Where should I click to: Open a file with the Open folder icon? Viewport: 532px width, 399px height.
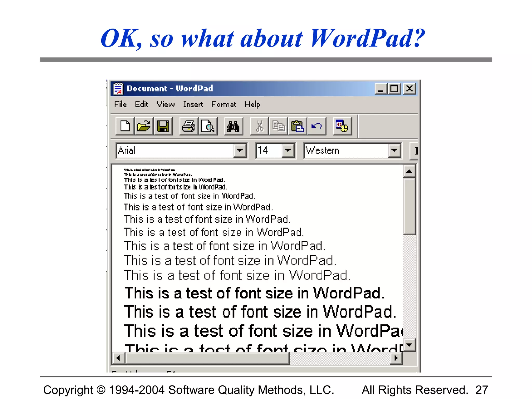click(x=144, y=126)
